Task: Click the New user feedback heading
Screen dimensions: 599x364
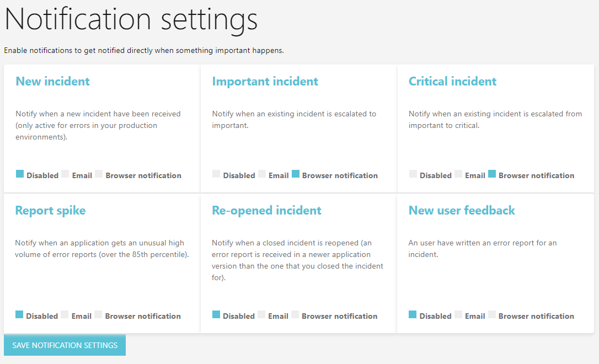Action: [462, 211]
